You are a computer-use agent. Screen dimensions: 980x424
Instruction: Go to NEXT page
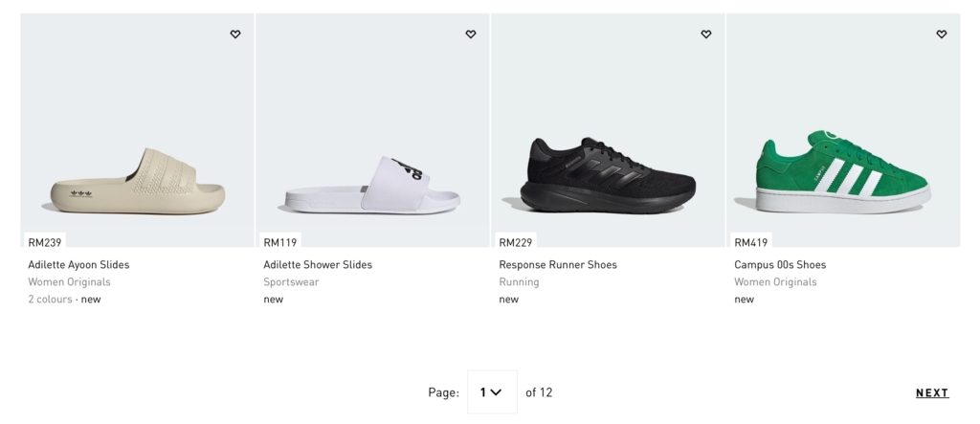(932, 392)
